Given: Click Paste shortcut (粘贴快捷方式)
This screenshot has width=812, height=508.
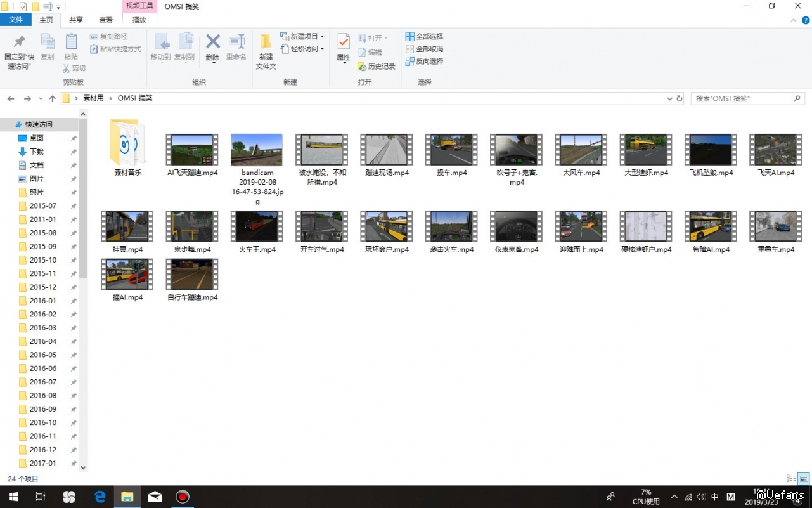Looking at the screenshot, I should [115, 49].
